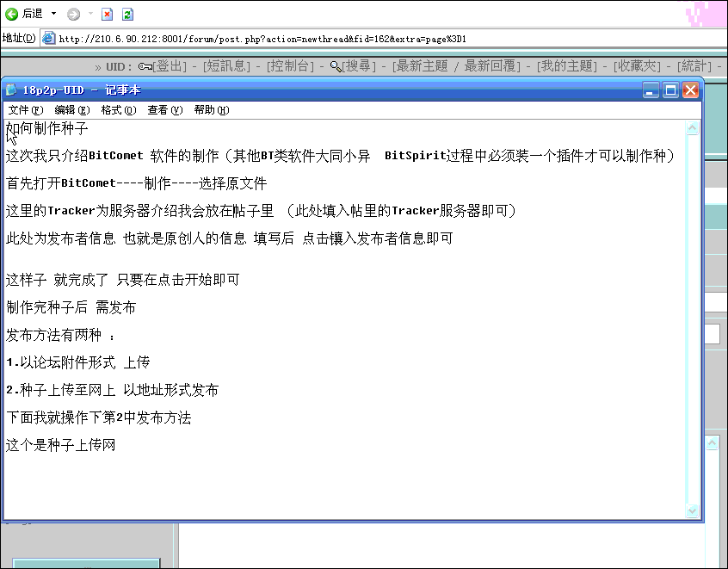Open the 编辑(E) menu in Notepad

[72, 110]
